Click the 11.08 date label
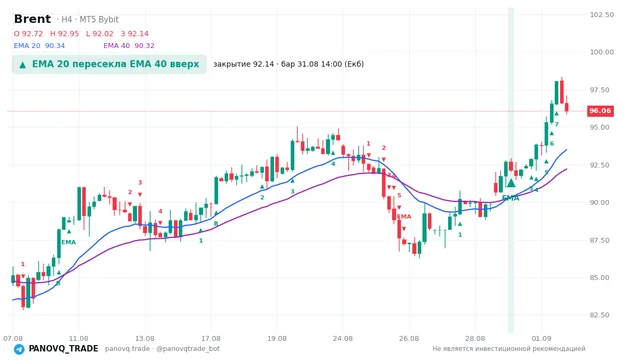Viewport: 640px width, 360px height. click(78, 338)
